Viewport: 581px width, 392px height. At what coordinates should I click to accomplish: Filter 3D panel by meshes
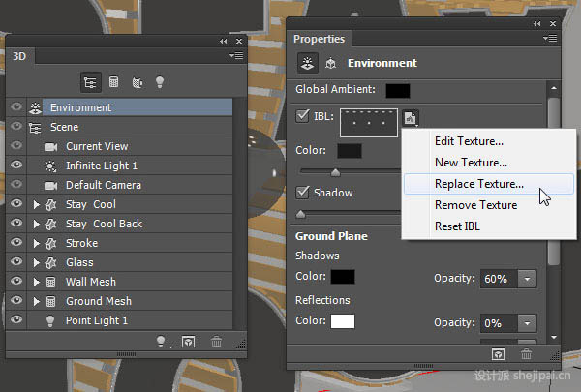(113, 82)
